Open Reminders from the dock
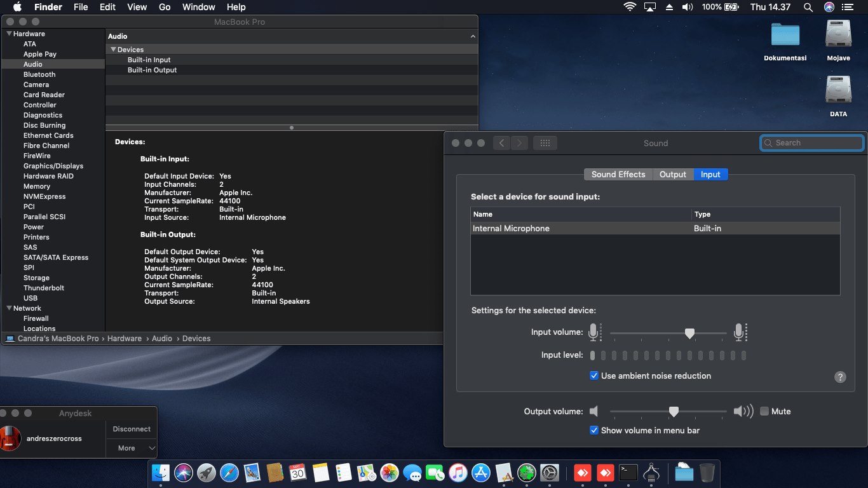The width and height of the screenshot is (868, 488). [344, 472]
